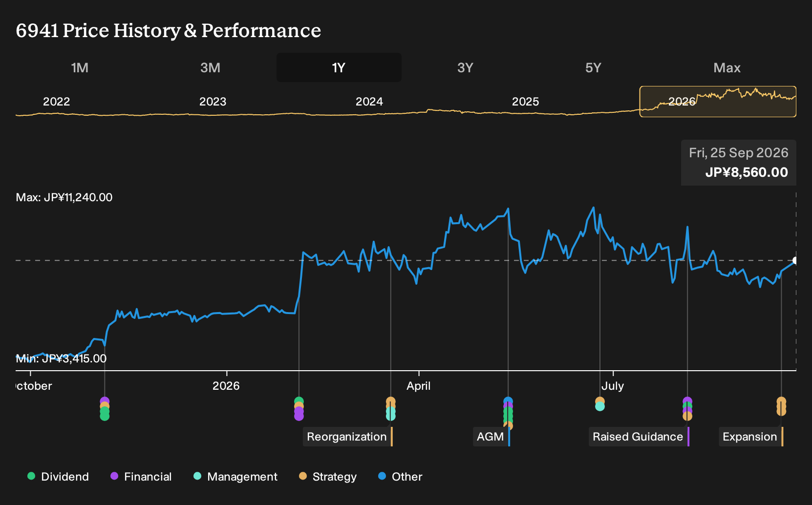Image resolution: width=812 pixels, height=505 pixels.
Task: Click the blue Other legend dot
Action: 382,476
